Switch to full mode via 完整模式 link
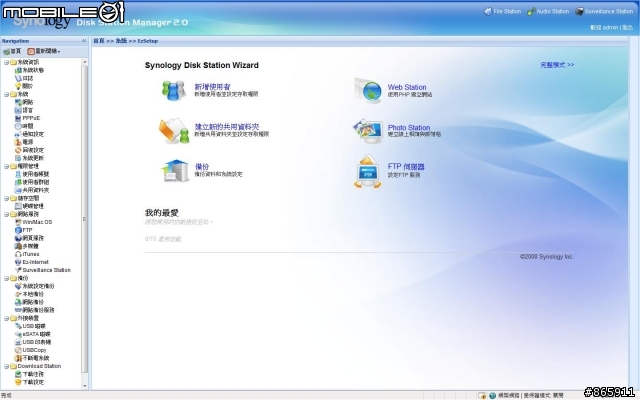The height and width of the screenshot is (400, 640). pyautogui.click(x=557, y=65)
